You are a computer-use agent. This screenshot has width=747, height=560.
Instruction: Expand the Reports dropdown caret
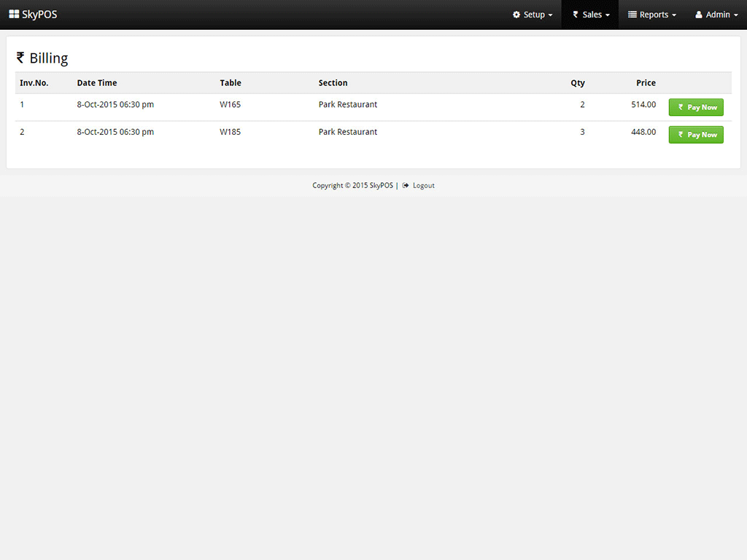[674, 15]
